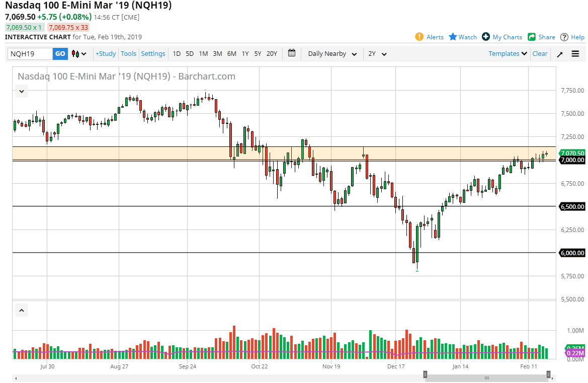The height and width of the screenshot is (383, 588).
Task: Open the Daily Nearby dropdown
Action: tap(332, 54)
